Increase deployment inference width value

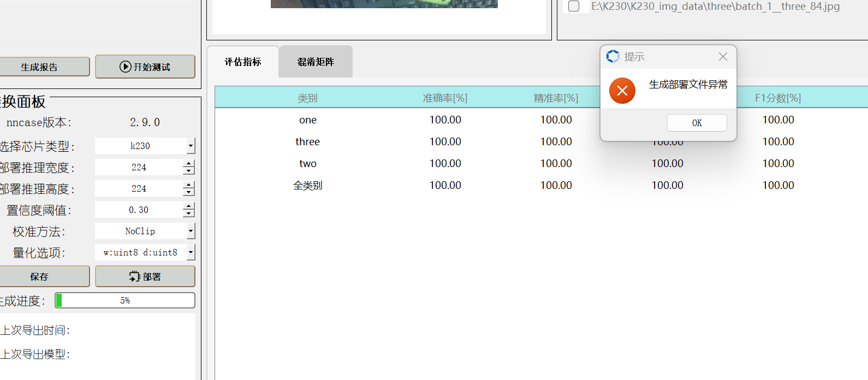(x=189, y=164)
